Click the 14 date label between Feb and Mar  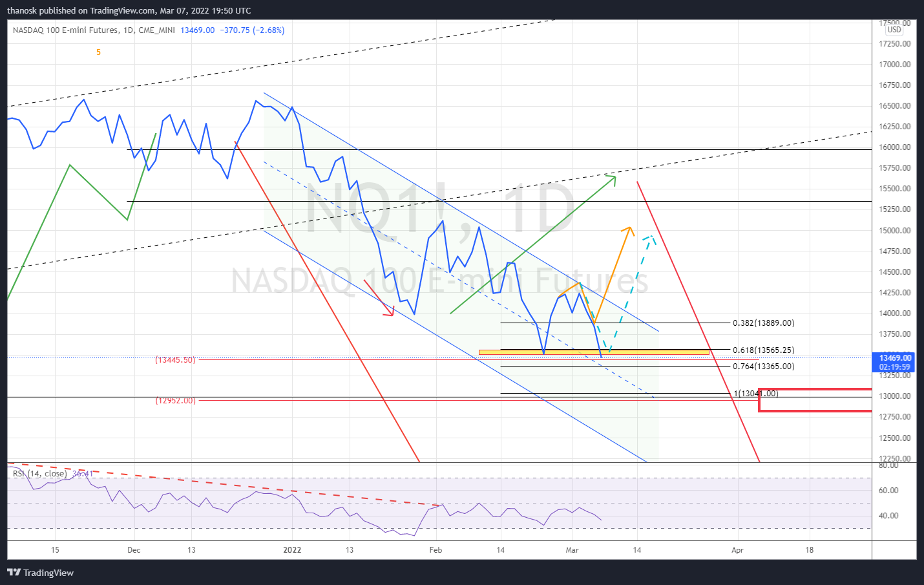coord(501,550)
